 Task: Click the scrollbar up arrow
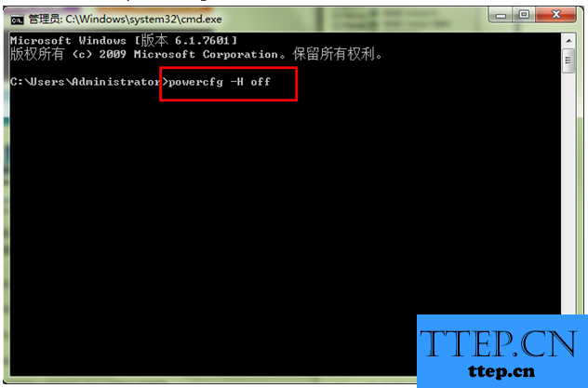(x=568, y=41)
